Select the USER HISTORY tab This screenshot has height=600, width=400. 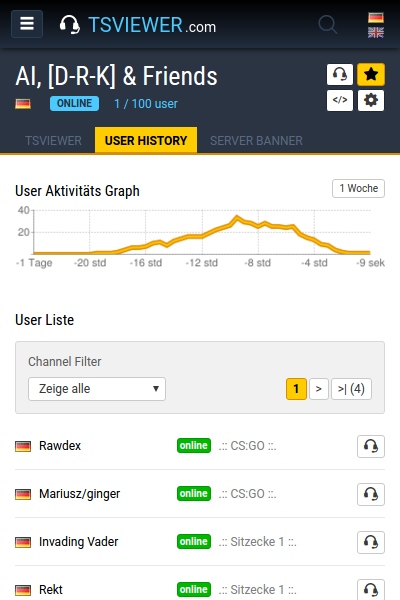146,140
